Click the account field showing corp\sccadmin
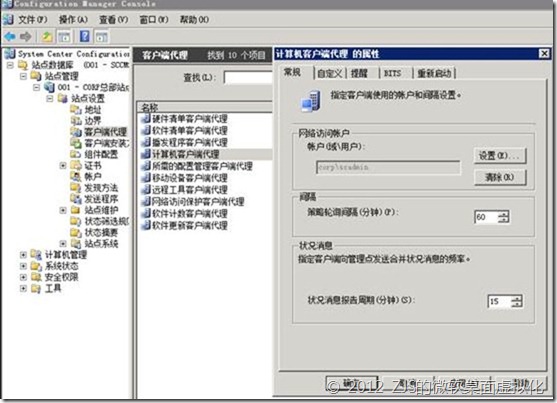Screen dimensions: 557x403 (x=388, y=167)
